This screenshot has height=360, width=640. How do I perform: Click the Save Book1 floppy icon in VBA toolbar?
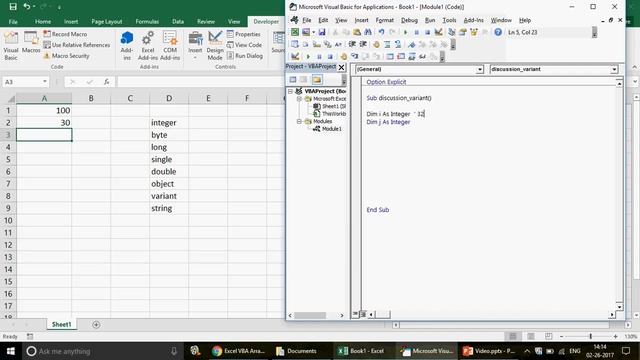[322, 32]
